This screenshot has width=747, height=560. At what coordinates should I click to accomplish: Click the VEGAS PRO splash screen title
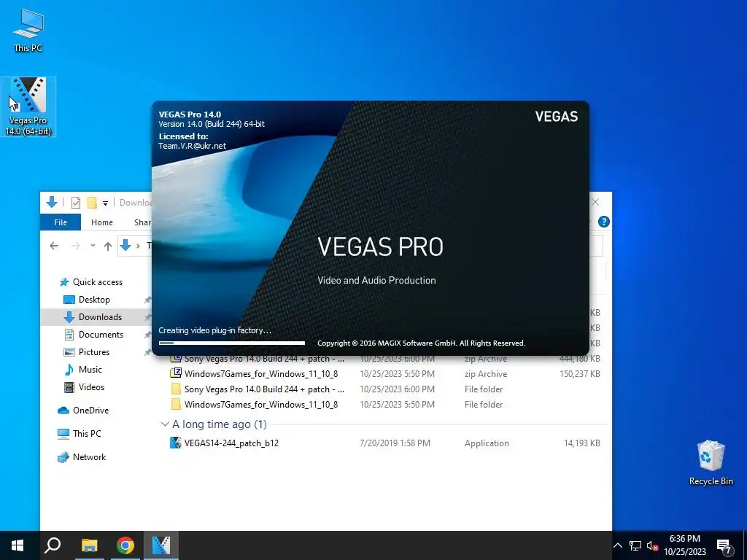coord(380,246)
